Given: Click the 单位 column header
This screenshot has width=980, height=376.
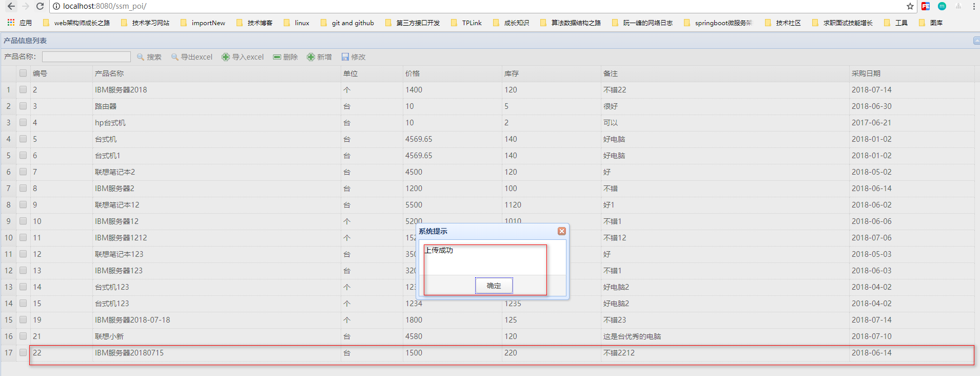Looking at the screenshot, I should [372, 73].
